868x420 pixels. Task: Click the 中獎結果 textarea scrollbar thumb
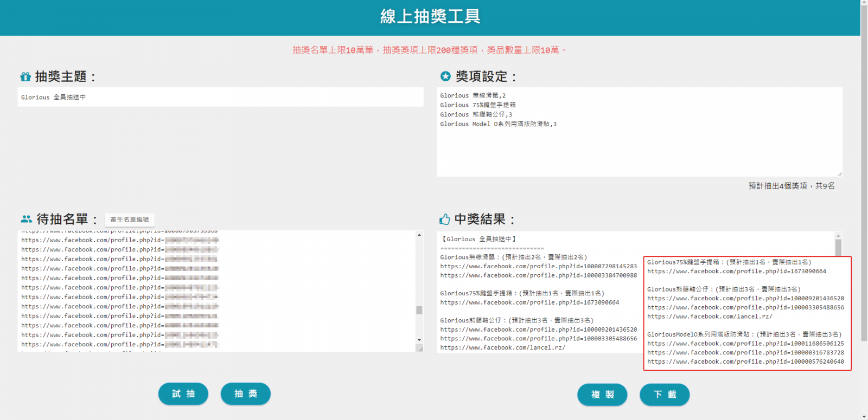[x=838, y=248]
